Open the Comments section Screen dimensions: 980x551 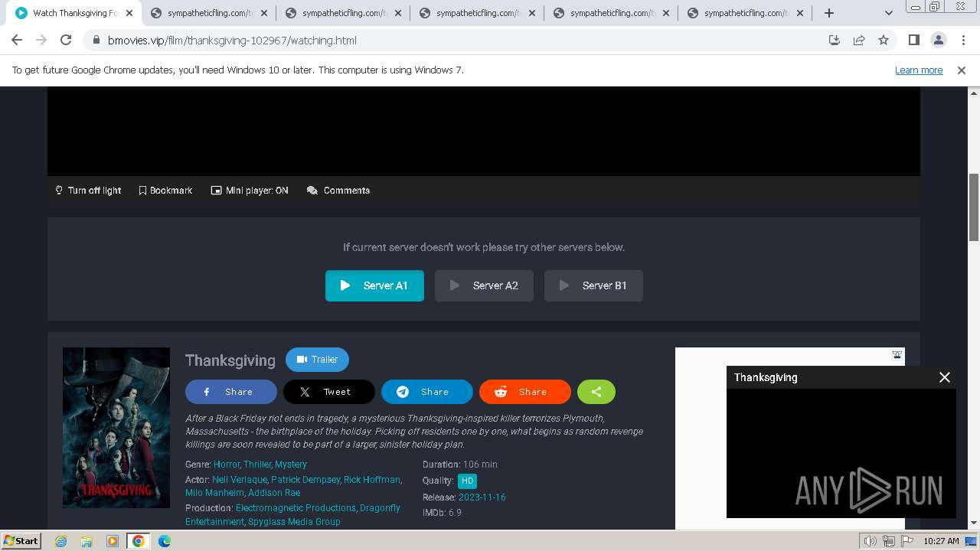338,191
